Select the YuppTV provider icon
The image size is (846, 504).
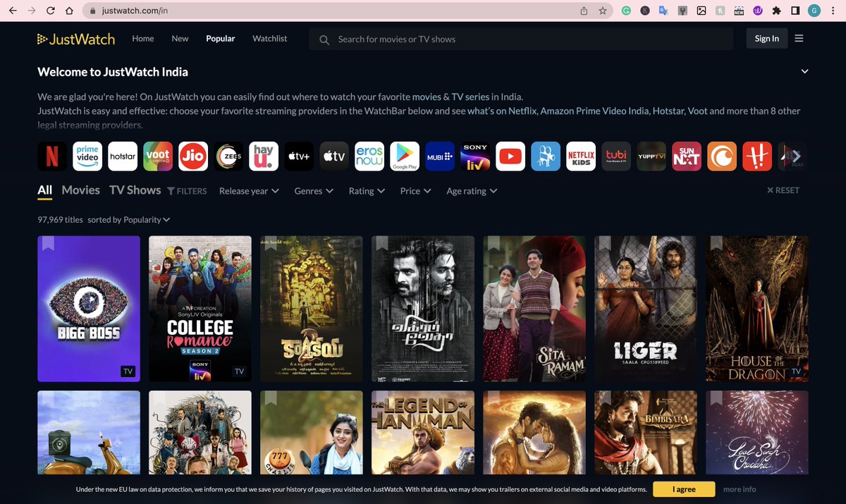coord(651,156)
